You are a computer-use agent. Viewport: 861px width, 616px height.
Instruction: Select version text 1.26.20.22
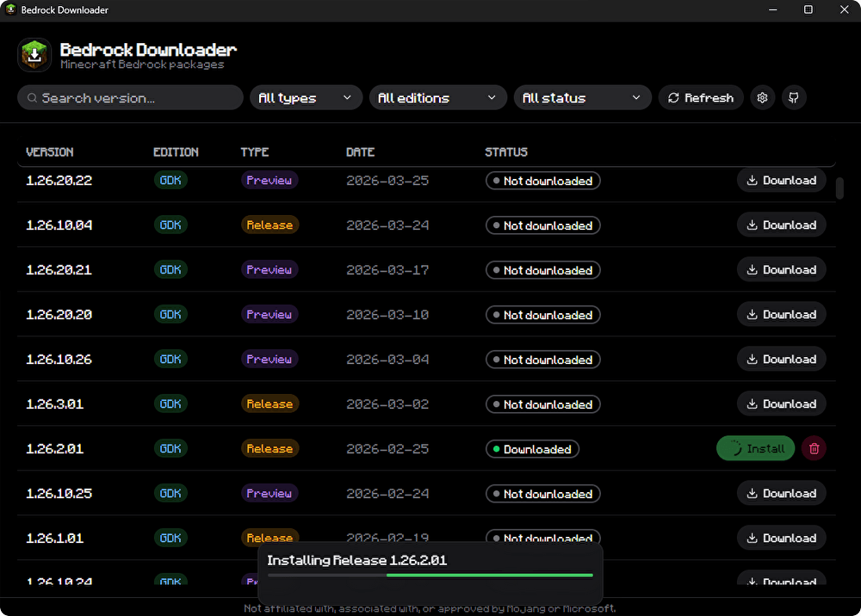pos(59,181)
